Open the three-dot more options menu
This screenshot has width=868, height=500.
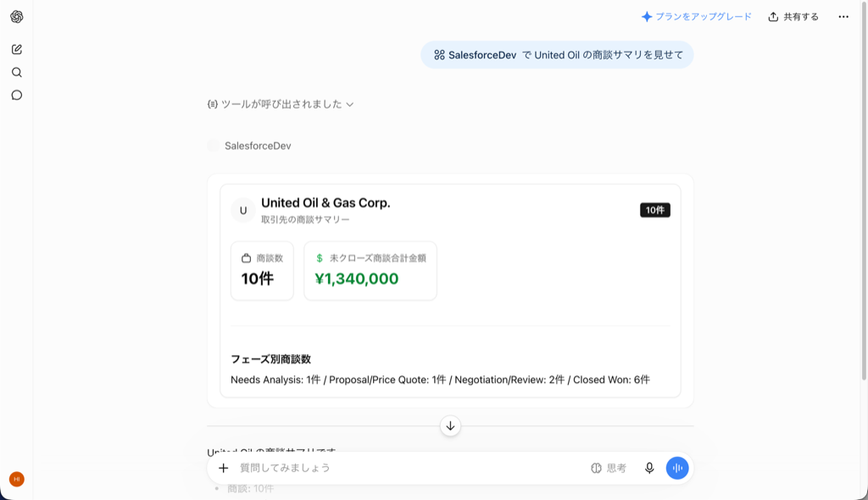tap(843, 17)
